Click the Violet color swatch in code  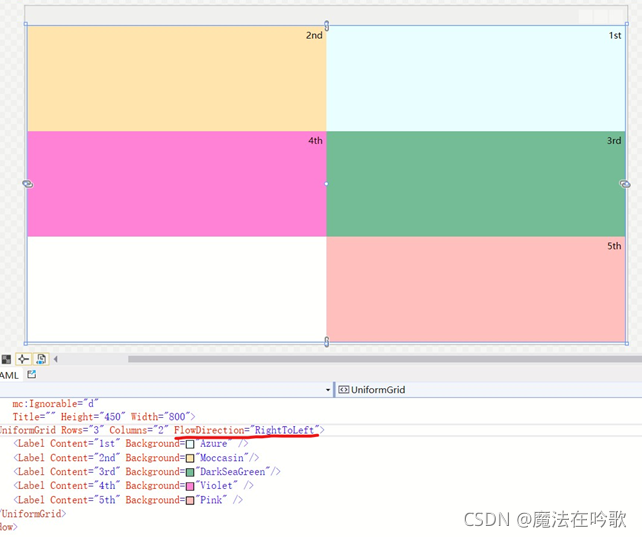click(x=190, y=486)
